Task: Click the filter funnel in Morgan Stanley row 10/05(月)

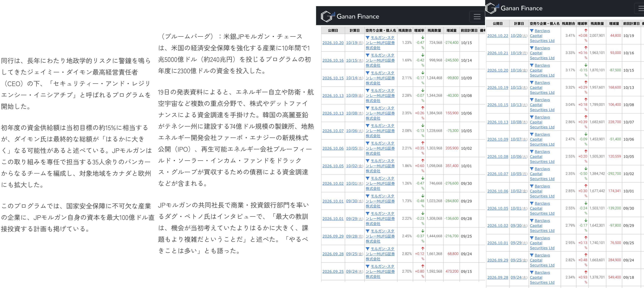Action: pos(367,143)
